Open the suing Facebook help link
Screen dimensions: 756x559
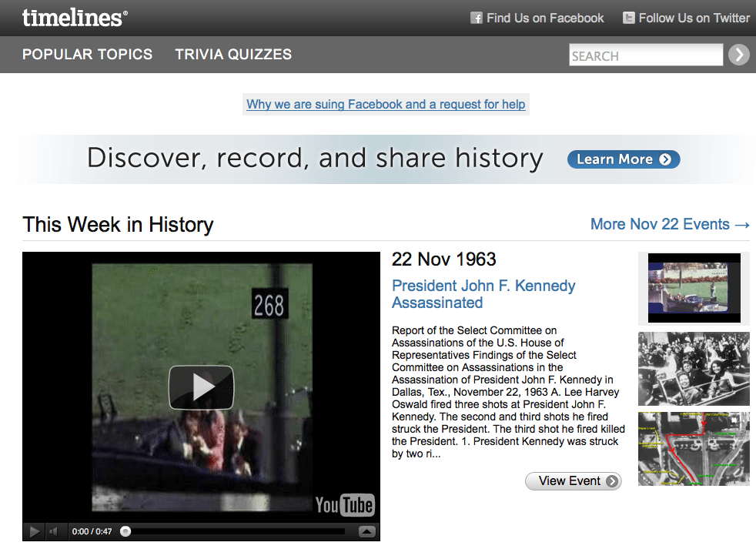[386, 104]
